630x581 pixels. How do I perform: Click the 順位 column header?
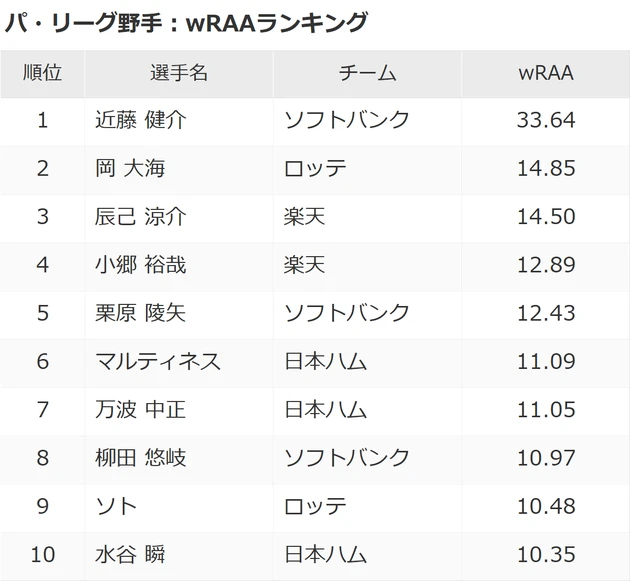click(x=42, y=73)
